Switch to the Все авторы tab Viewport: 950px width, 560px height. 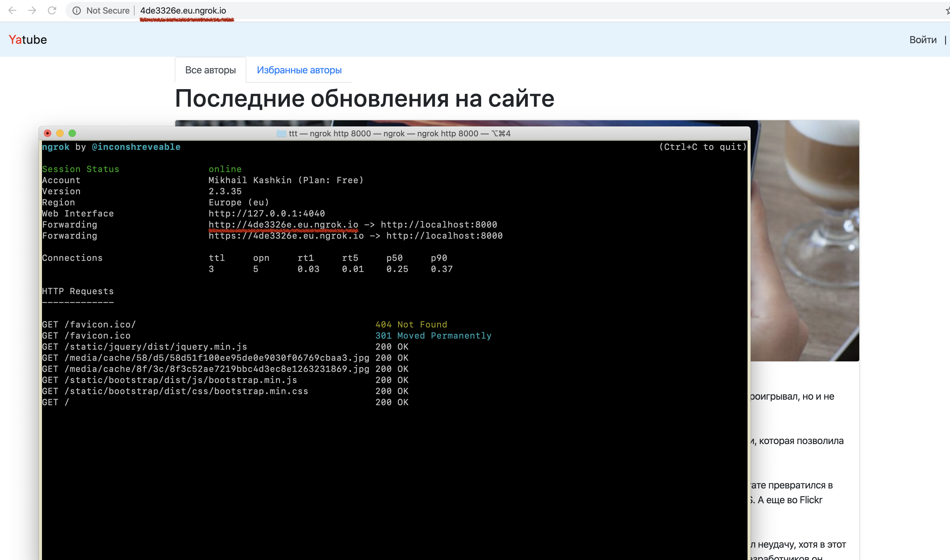tap(210, 70)
